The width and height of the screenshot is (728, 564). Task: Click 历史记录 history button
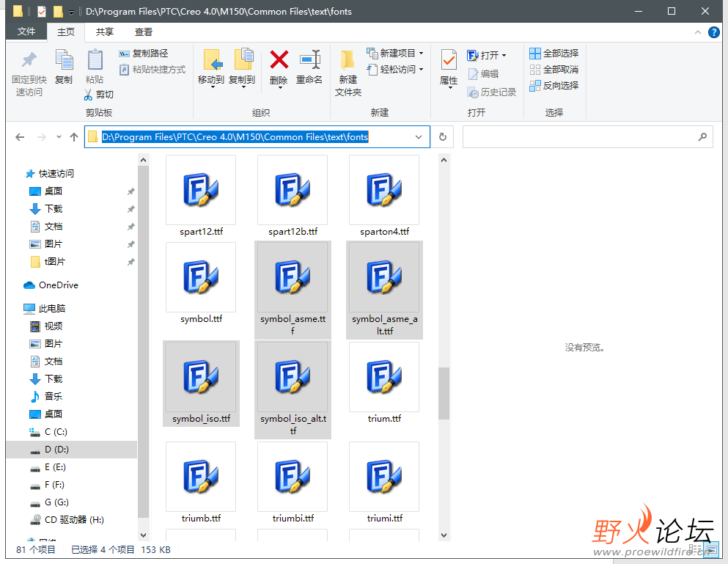pos(492,92)
